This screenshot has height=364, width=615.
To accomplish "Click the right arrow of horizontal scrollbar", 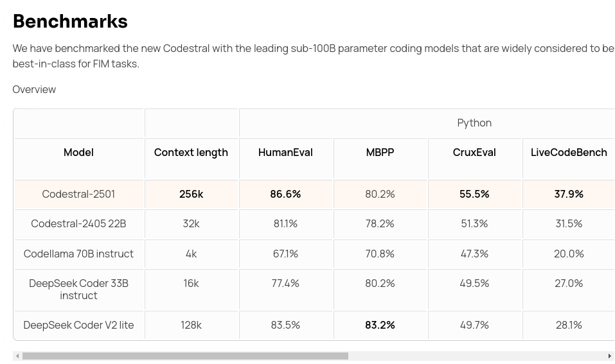I will coord(610,356).
